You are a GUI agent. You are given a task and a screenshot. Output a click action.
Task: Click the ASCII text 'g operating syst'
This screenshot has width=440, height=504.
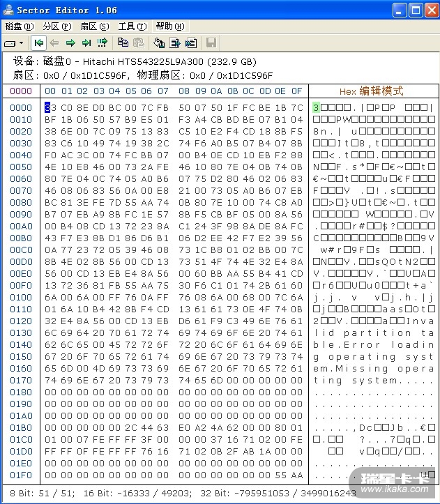click(x=374, y=357)
